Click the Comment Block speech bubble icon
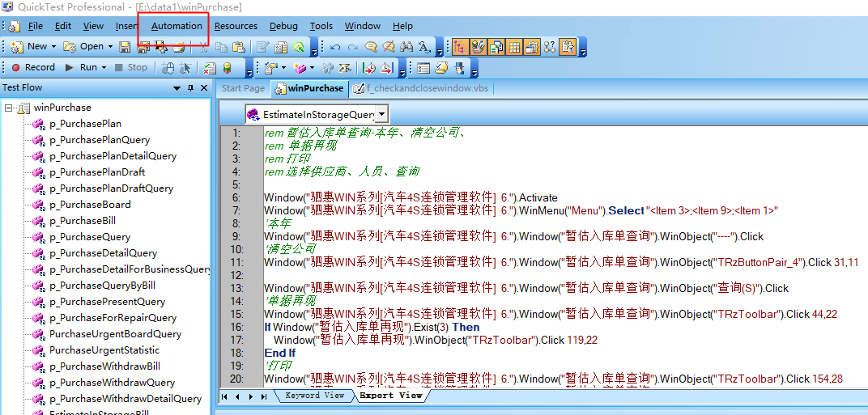 coord(371,47)
